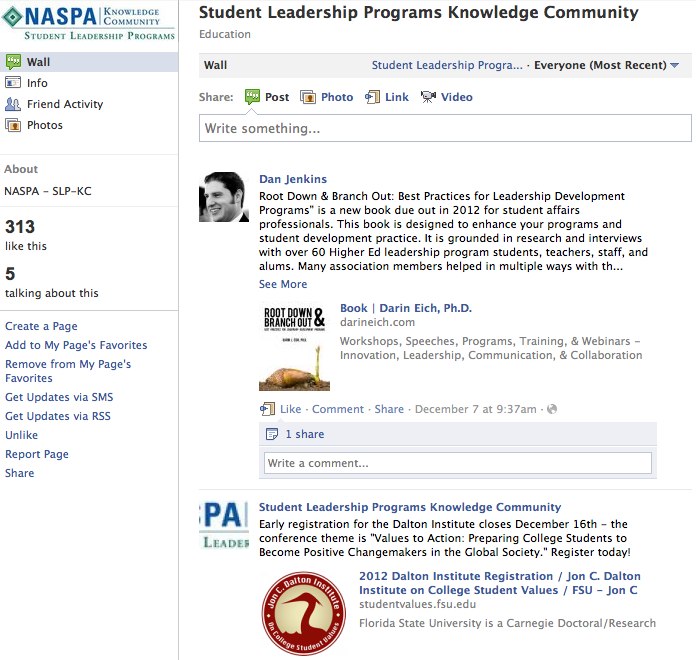Click the darineich.com domain text
The width and height of the screenshot is (696, 660).
377,322
